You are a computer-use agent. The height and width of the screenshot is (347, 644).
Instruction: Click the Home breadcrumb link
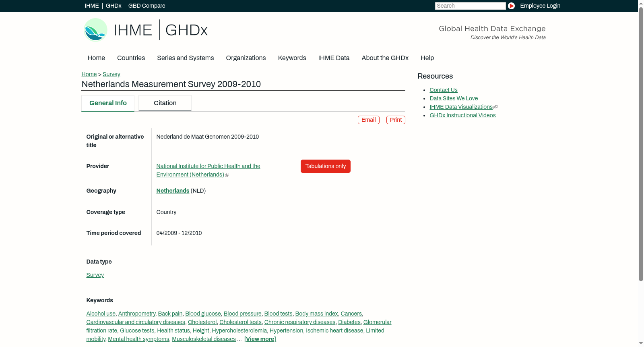[89, 74]
